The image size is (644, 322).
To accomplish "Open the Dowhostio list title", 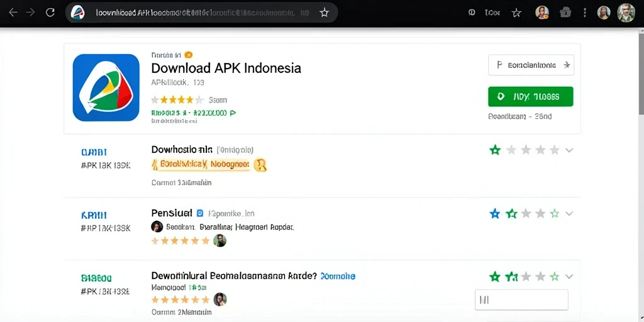I will [x=182, y=150].
